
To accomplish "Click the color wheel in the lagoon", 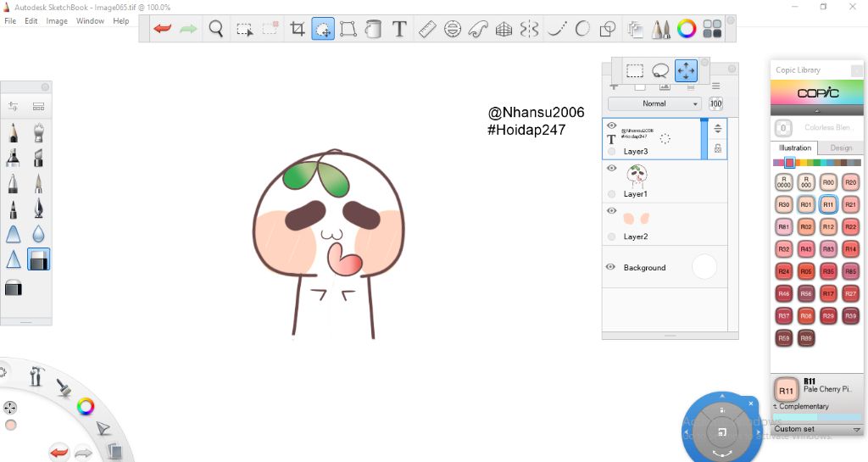I will click(86, 407).
